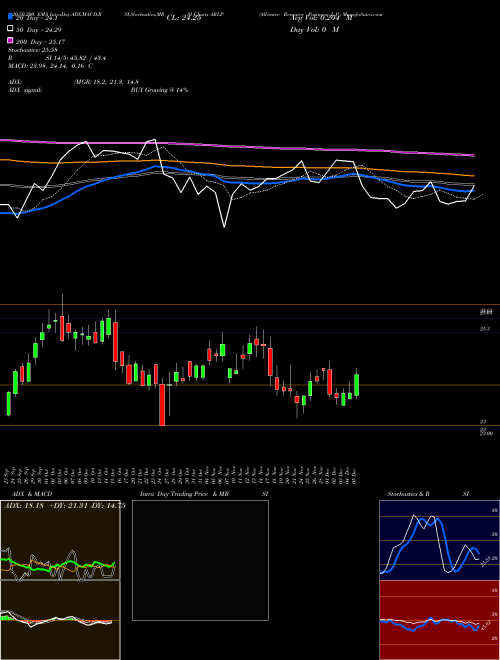The width and height of the screenshot is (500, 660).
Task: Click the Avg Vol value at top
Action: 320,18
